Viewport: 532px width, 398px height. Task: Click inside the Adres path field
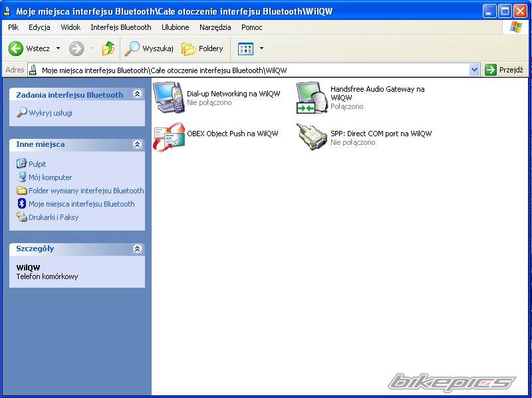253,70
